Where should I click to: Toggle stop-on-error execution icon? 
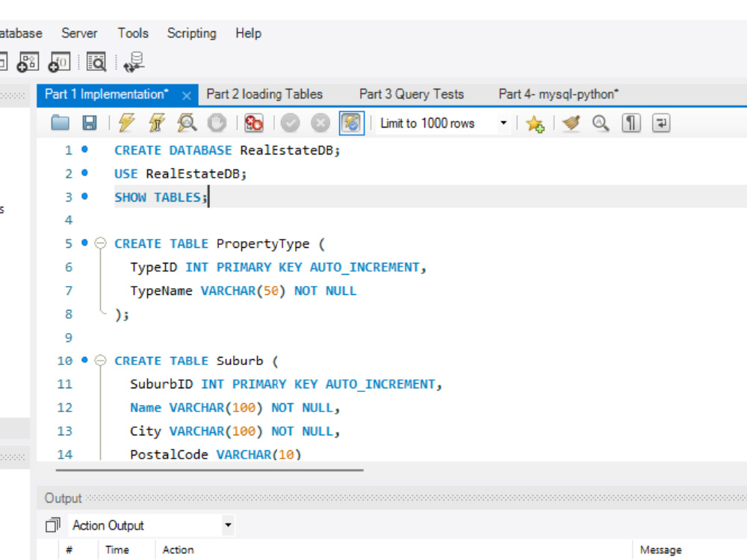(253, 123)
